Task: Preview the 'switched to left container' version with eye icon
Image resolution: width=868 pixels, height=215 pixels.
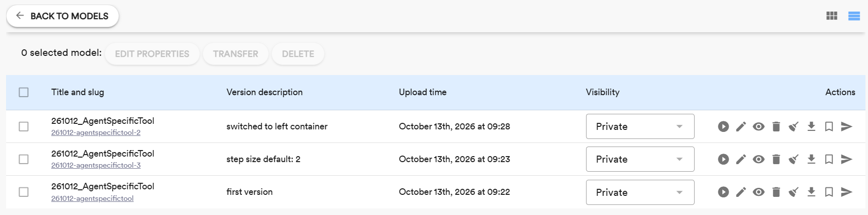Action: [x=758, y=126]
